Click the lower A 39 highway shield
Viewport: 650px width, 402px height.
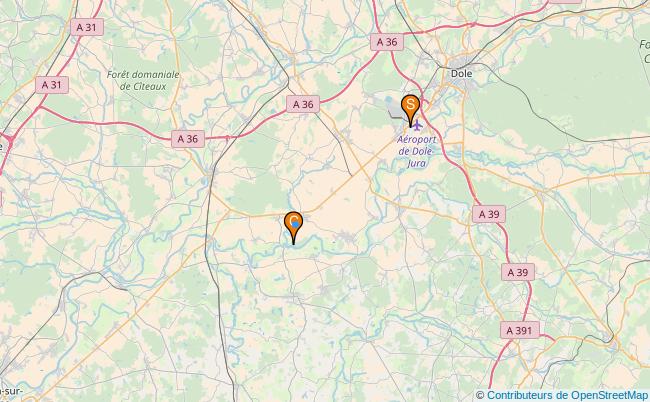click(518, 272)
